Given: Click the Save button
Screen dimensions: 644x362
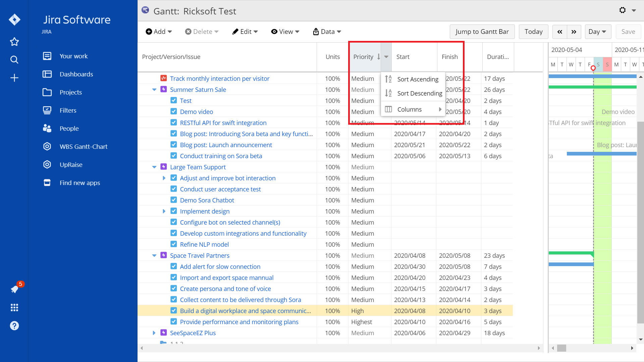Looking at the screenshot, I should [x=628, y=32].
